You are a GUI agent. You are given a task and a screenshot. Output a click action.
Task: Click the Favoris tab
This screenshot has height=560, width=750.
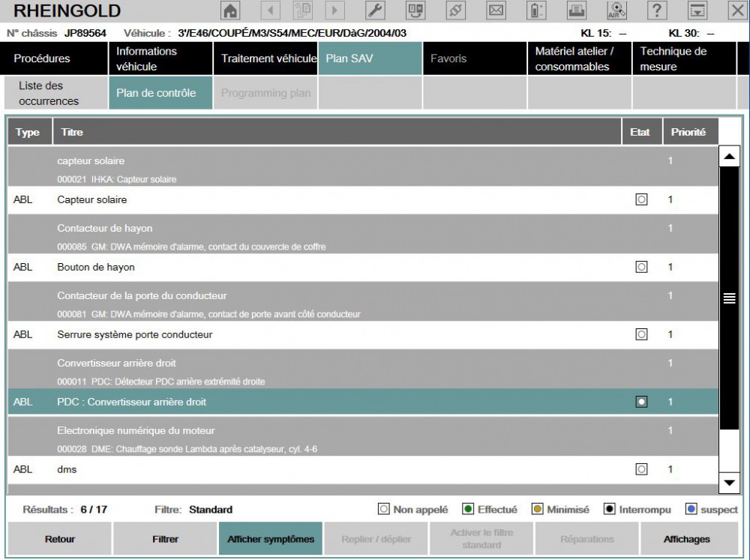[x=475, y=58]
